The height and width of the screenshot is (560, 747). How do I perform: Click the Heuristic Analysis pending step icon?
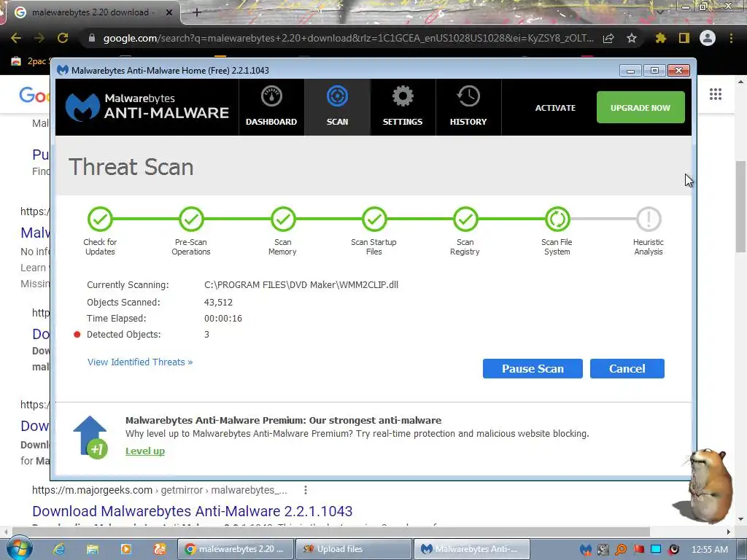(x=649, y=219)
